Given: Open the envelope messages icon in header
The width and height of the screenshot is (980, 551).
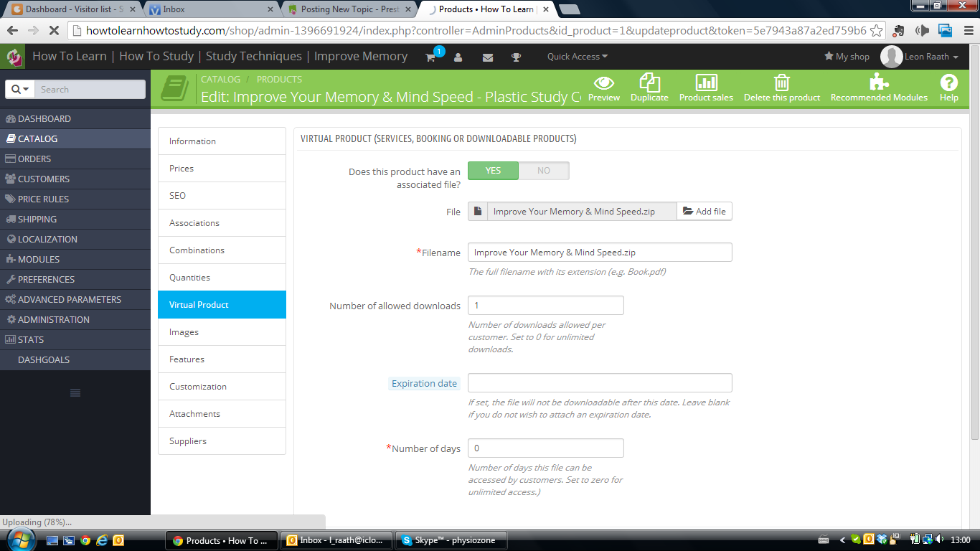Looking at the screenshot, I should click(x=488, y=57).
